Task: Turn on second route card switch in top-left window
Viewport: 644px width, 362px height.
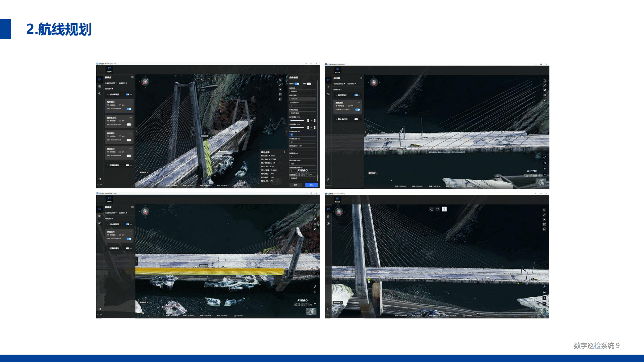Action: point(129,125)
